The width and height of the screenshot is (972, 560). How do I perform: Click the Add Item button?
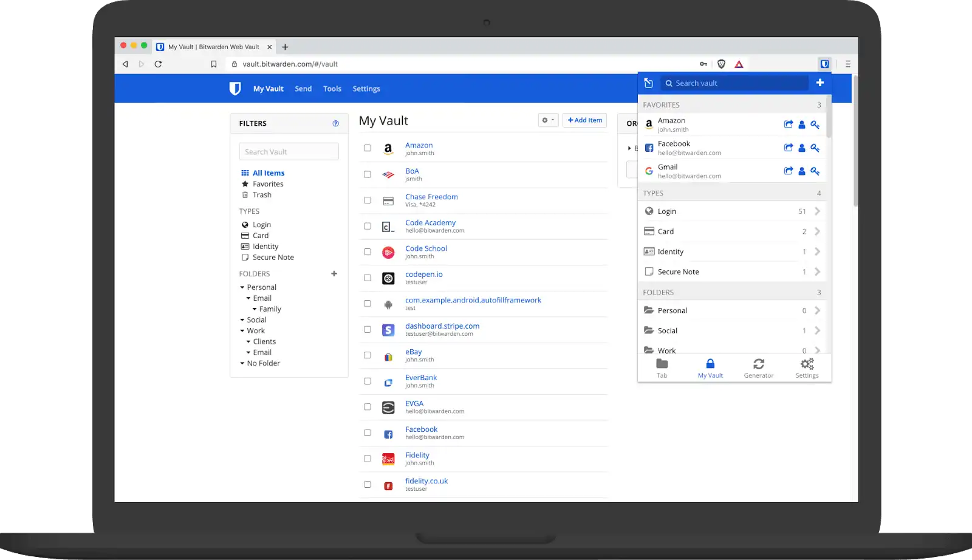(584, 120)
